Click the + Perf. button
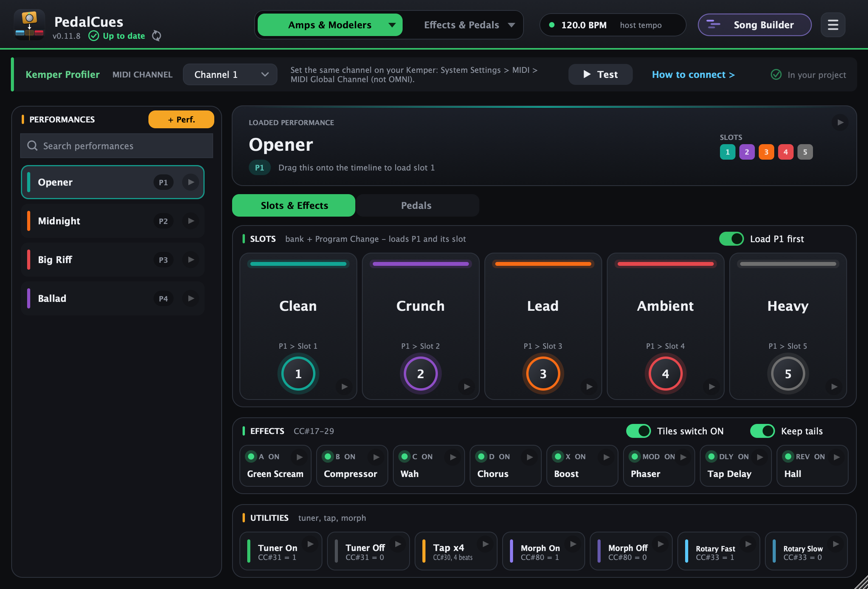868x589 pixels. tap(181, 119)
